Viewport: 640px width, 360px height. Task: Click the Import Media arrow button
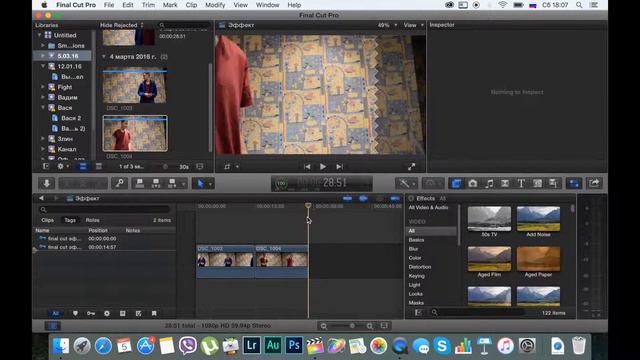click(47, 183)
